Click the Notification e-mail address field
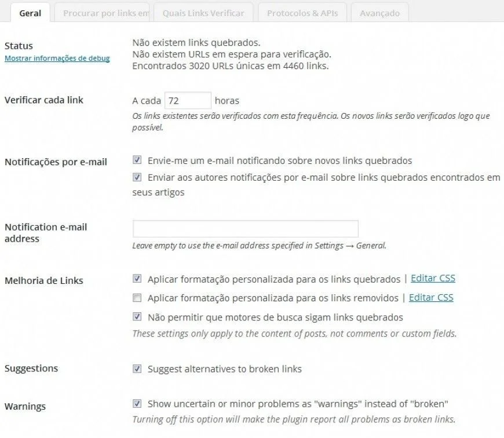Screen dimensions: 504x438 point(246,229)
